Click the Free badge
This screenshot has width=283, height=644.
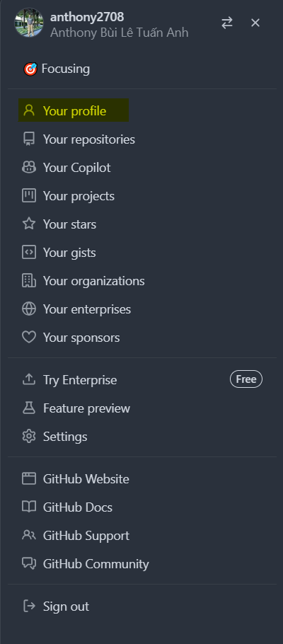(246, 379)
